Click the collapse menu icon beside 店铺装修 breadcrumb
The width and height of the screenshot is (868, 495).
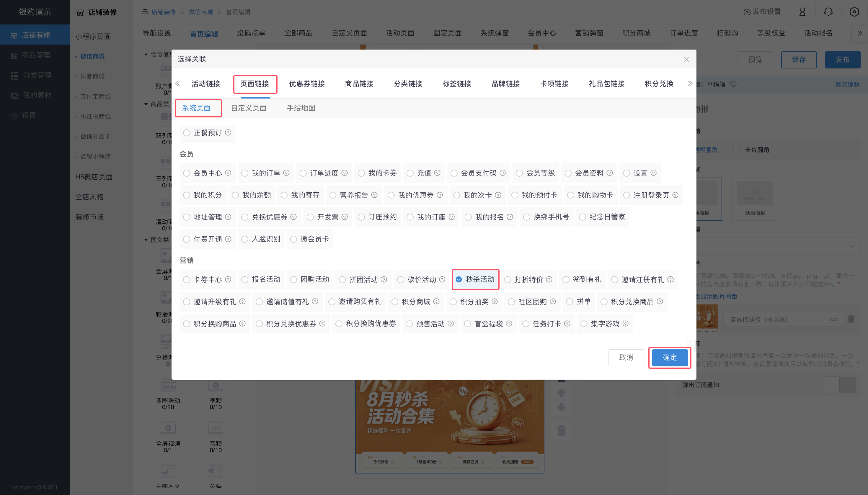click(145, 12)
